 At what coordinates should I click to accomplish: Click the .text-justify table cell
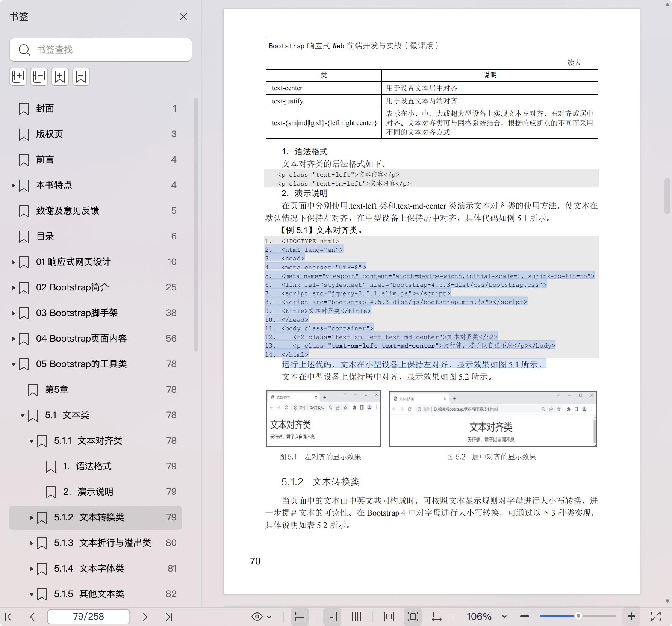point(324,101)
